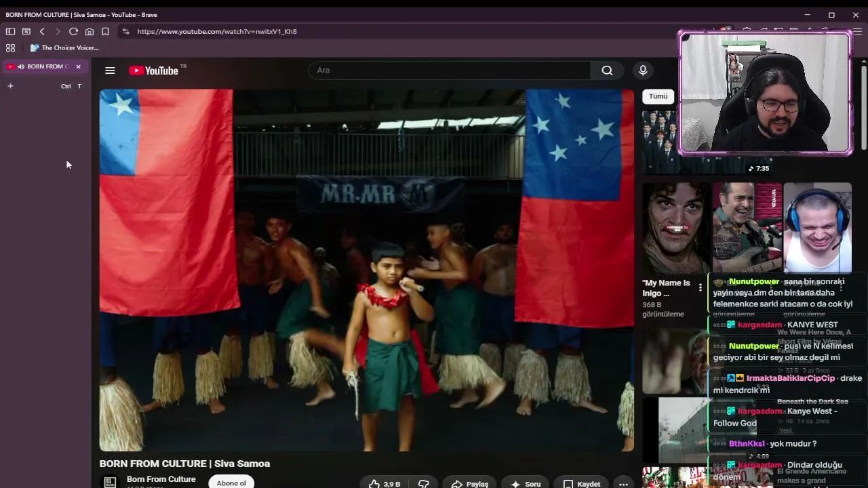Open the Born From Culture channel name
The width and height of the screenshot is (868, 488).
tap(161, 479)
